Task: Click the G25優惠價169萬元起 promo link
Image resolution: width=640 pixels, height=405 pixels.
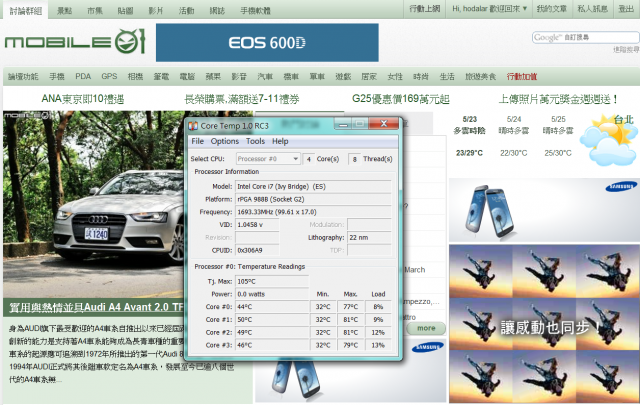Action: [401, 99]
